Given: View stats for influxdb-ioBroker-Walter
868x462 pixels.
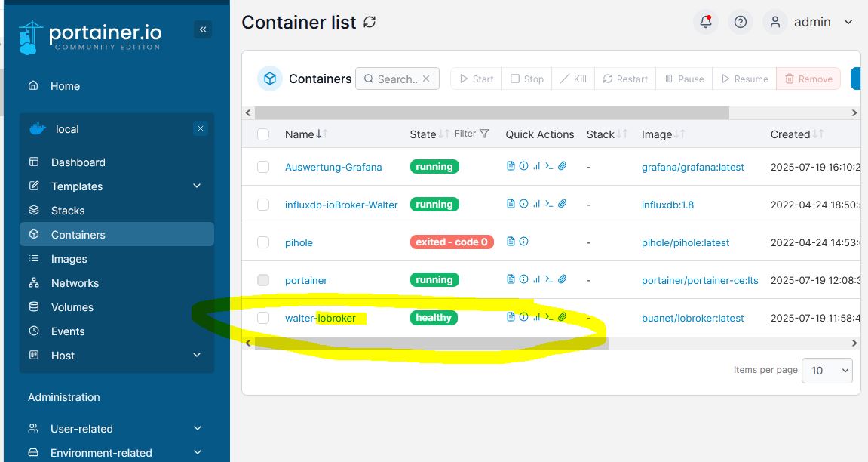Looking at the screenshot, I should pyautogui.click(x=536, y=203).
